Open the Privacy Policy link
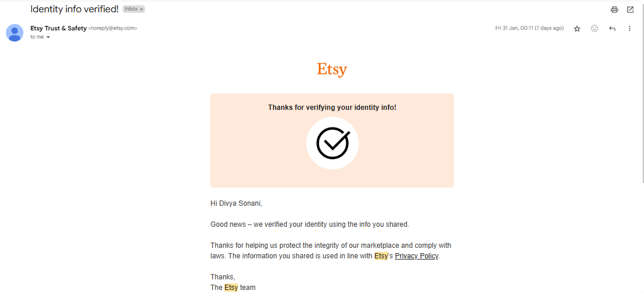644x294 pixels. pos(417,256)
